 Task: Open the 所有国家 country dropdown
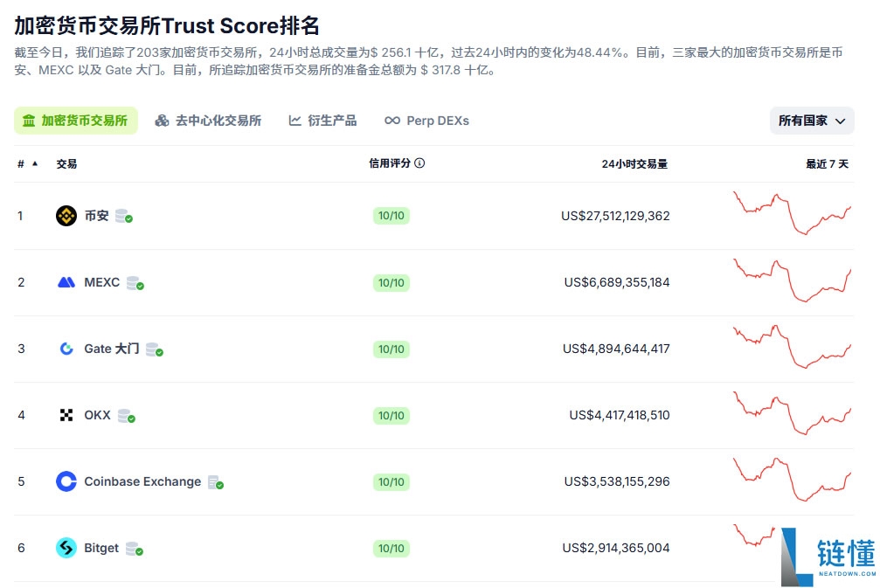pos(812,121)
